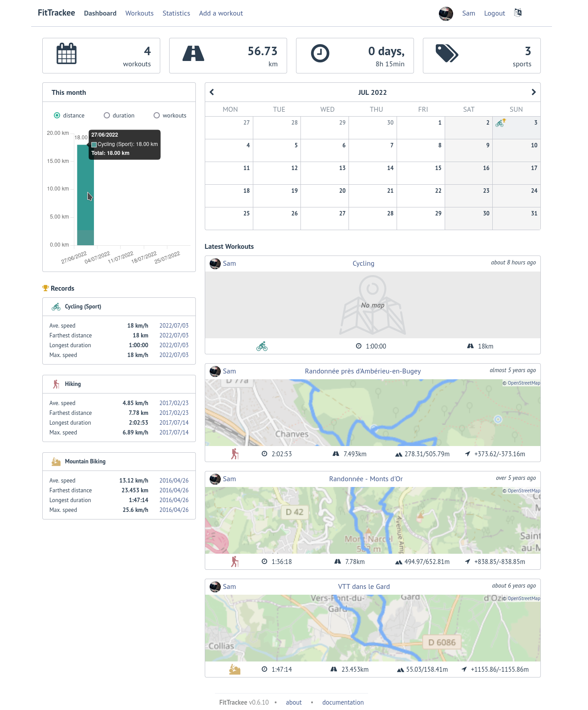Screen dimensions: 588x710
Task: Open the Statistics menu item
Action: (x=176, y=13)
